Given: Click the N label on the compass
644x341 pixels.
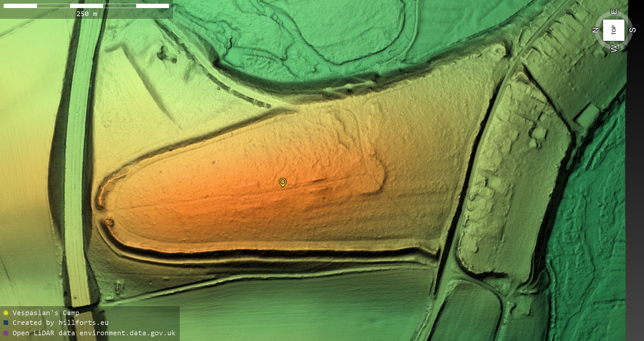Looking at the screenshot, I should [x=596, y=30].
